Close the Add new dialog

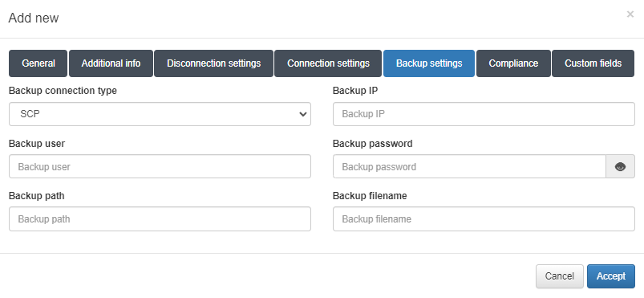point(630,14)
